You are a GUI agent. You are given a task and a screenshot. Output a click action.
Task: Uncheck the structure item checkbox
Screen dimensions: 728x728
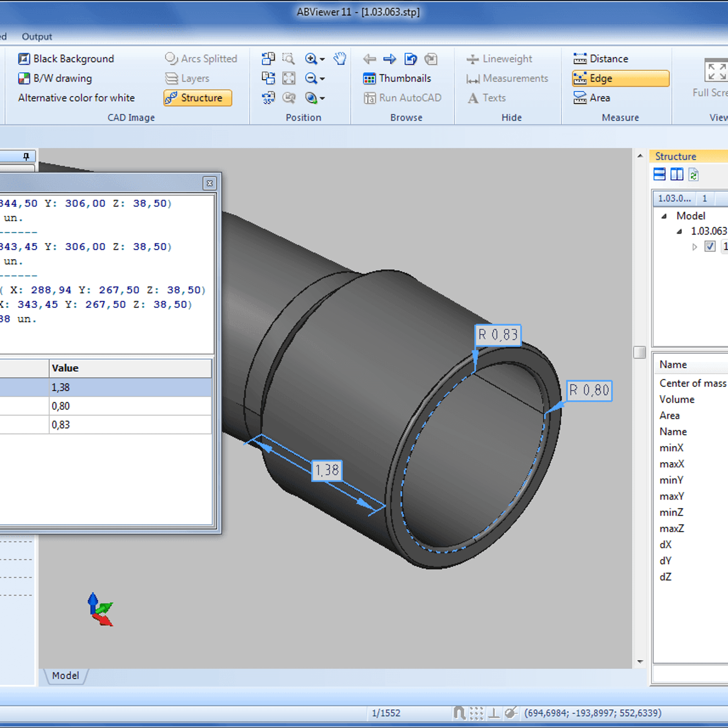click(710, 247)
